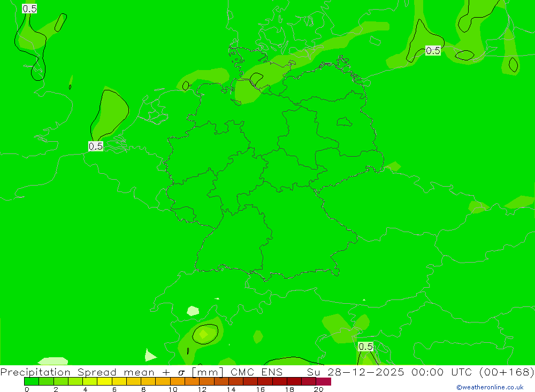Click legend value '14'
The image size is (535, 392).
point(231,389)
